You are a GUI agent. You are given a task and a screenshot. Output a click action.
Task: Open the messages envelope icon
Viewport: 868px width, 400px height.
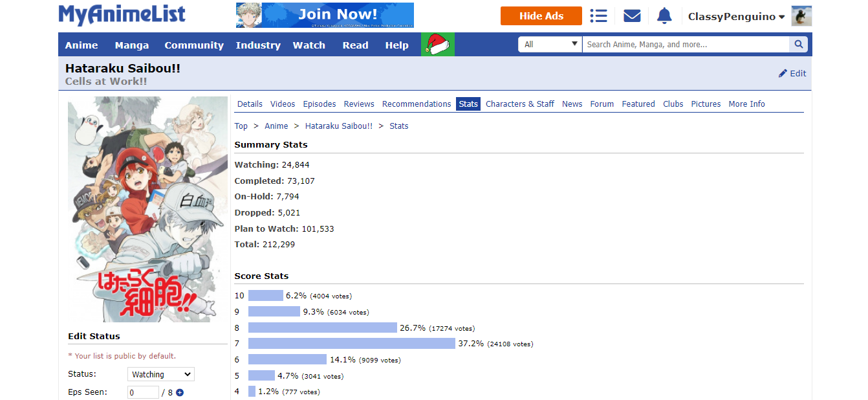click(x=632, y=16)
